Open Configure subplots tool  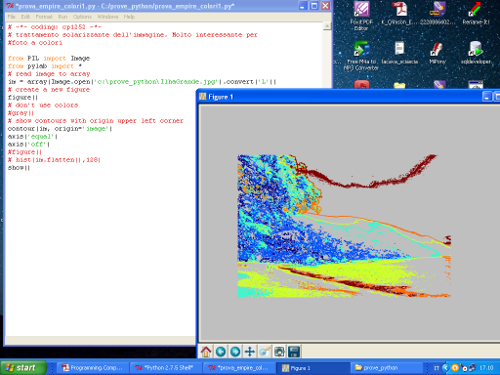(279, 351)
